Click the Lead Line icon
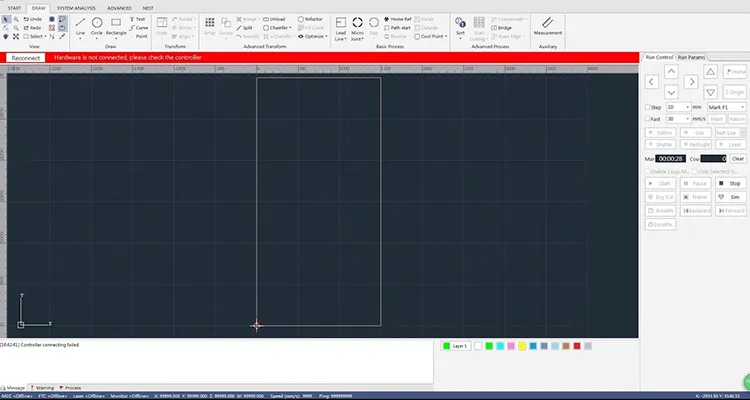This screenshot has height=400, width=750. (x=341, y=22)
